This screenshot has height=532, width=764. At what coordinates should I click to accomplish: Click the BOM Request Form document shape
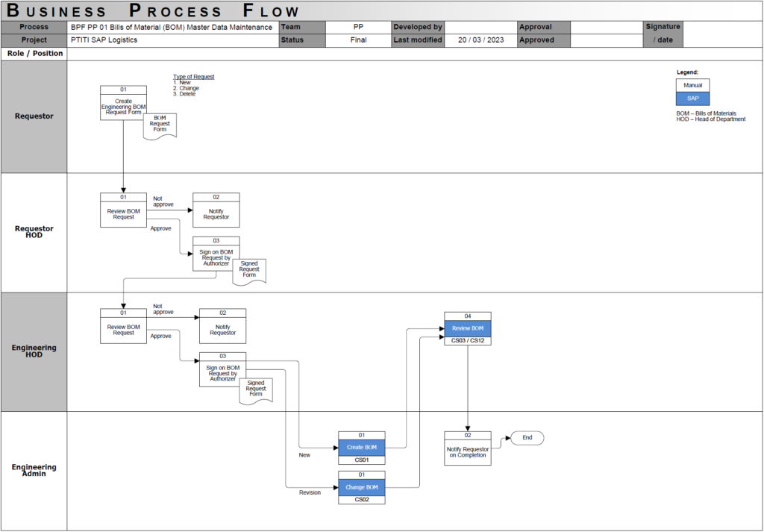158,124
